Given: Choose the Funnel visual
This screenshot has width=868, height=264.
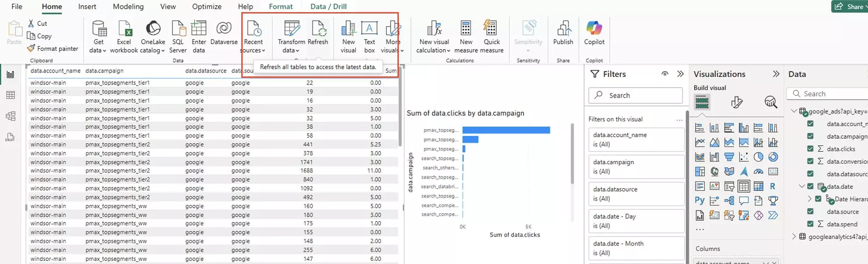Looking at the screenshot, I should 729,157.
